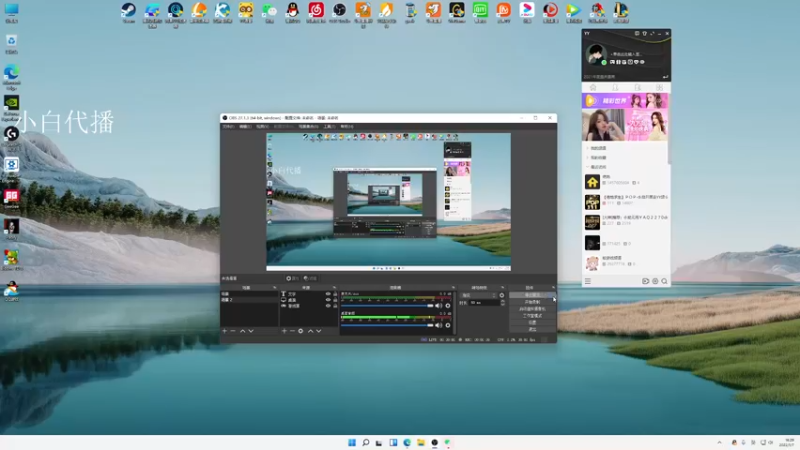
Task: Open the Recycle Bin on desktop
Action: pos(11,44)
